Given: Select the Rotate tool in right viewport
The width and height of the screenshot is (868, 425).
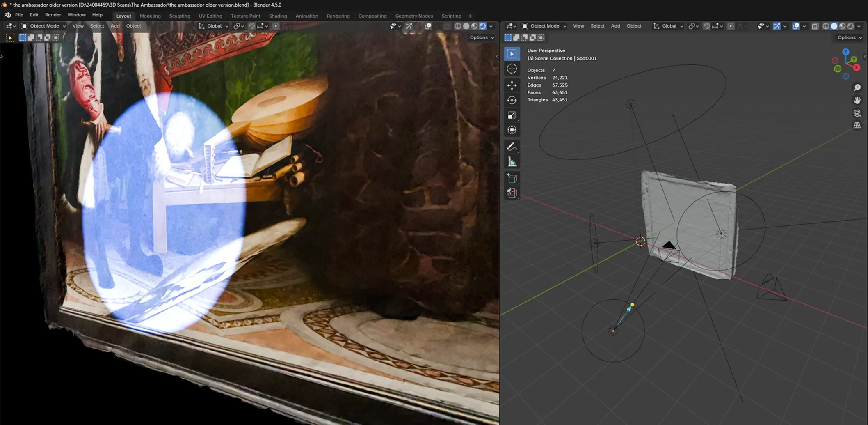Looking at the screenshot, I should click(512, 100).
